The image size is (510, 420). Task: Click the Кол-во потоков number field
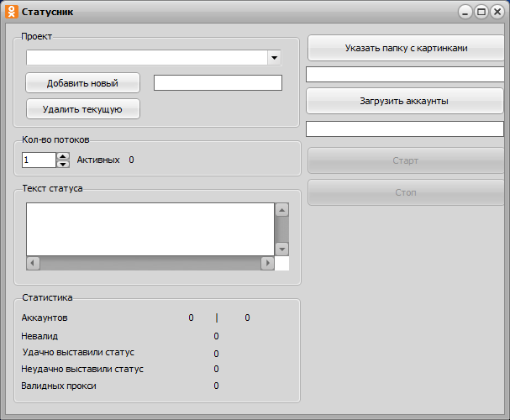[39, 160]
